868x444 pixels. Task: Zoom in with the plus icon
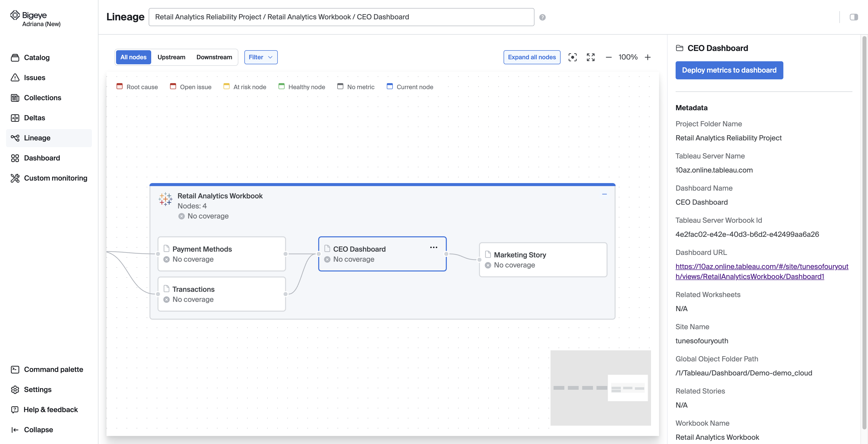647,57
